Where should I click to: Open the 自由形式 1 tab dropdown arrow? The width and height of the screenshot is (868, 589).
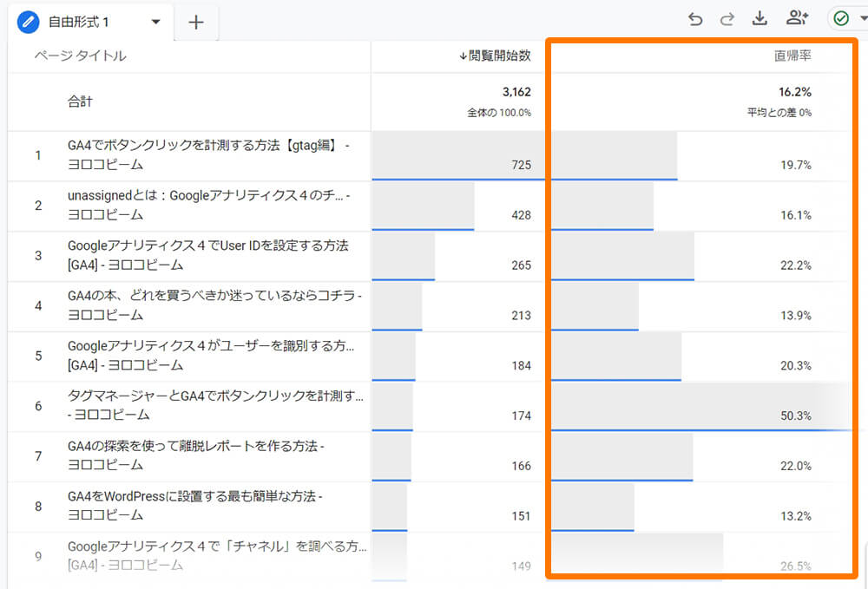point(156,23)
